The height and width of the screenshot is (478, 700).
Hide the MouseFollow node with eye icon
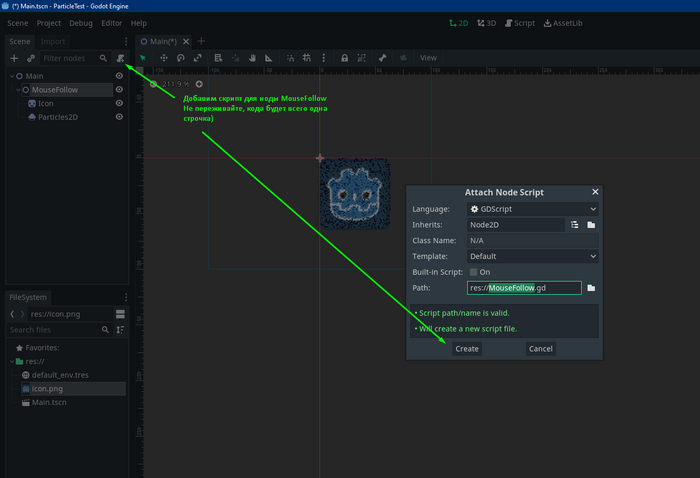119,90
